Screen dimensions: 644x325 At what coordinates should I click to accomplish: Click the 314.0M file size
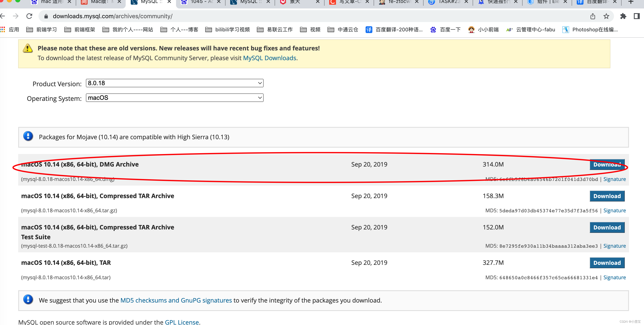click(493, 164)
